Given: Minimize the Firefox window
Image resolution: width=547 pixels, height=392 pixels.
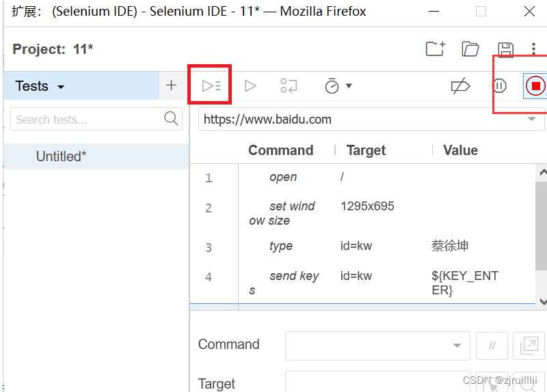Looking at the screenshot, I should 433,11.
